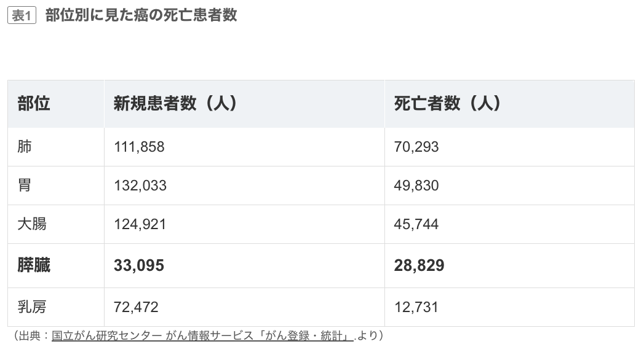Click the pancreas deaths value 28,829
Screen dimensions: 644x352
(x=419, y=265)
